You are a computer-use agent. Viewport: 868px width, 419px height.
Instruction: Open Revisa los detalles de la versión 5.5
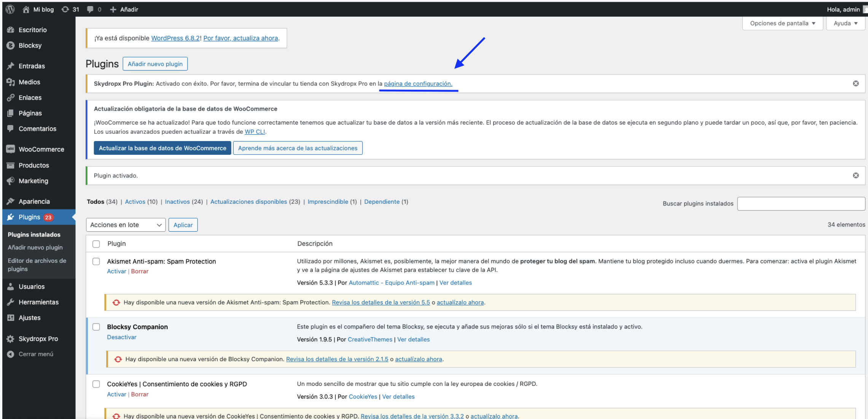click(x=381, y=302)
